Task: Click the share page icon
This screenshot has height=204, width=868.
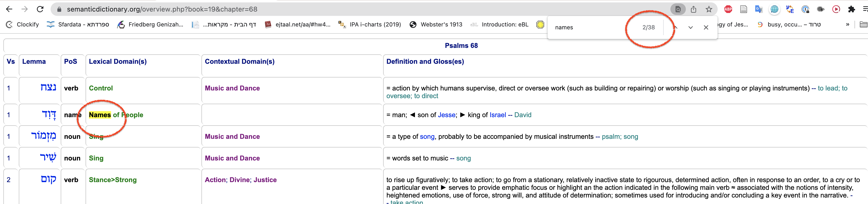Action: click(x=694, y=9)
